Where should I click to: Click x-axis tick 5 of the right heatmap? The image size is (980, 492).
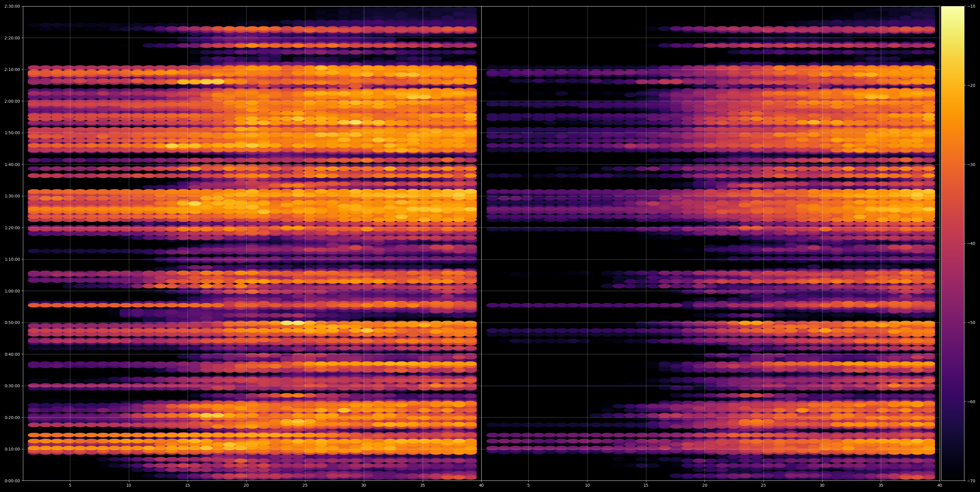pos(528,486)
